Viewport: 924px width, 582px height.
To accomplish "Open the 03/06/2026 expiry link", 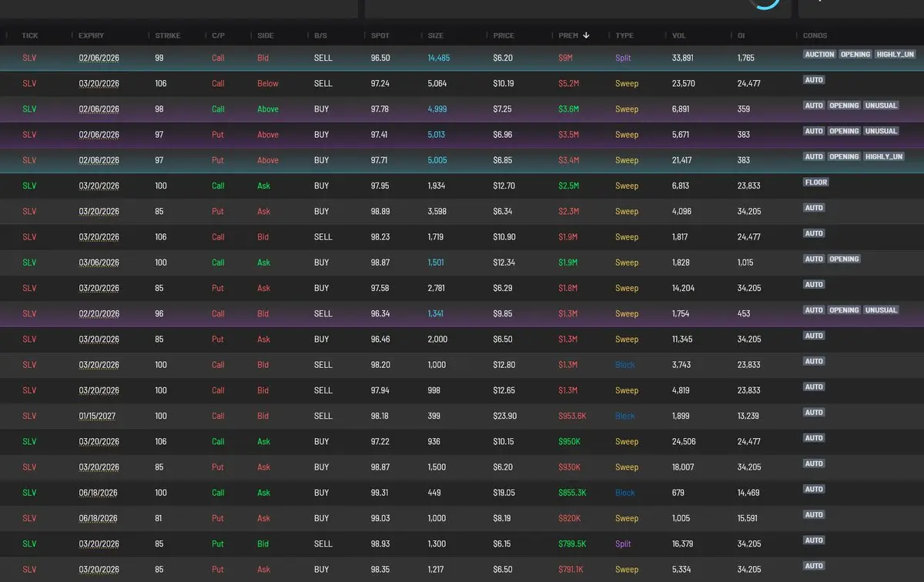I will click(99, 263).
